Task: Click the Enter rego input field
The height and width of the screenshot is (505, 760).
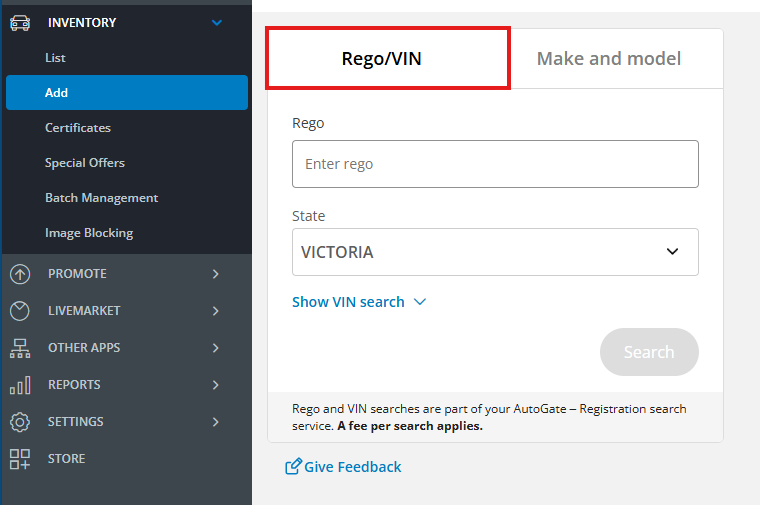Action: (495, 164)
